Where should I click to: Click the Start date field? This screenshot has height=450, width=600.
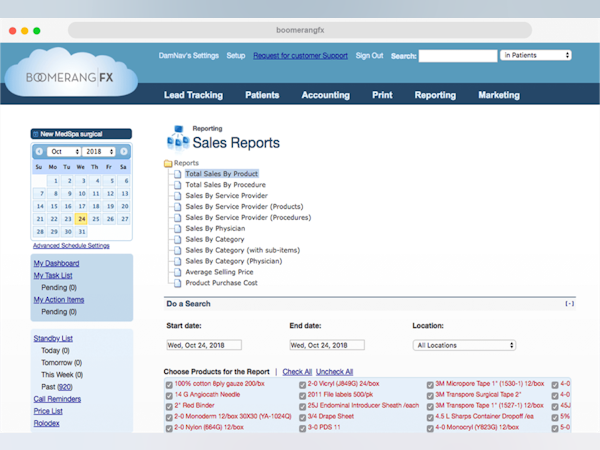(204, 345)
